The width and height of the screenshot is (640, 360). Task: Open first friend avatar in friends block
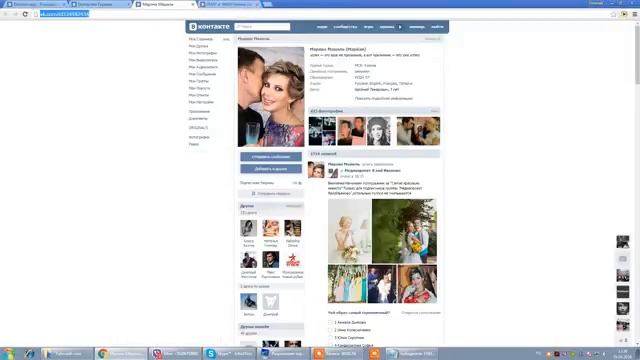tap(249, 228)
